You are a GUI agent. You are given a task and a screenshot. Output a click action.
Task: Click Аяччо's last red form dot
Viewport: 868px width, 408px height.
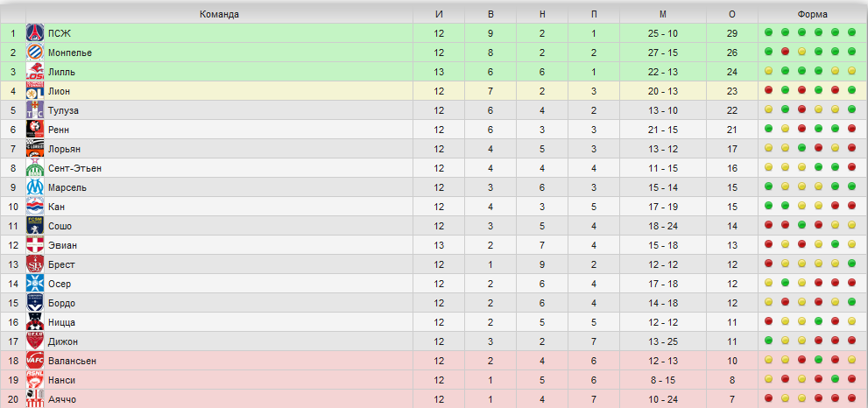[851, 398]
